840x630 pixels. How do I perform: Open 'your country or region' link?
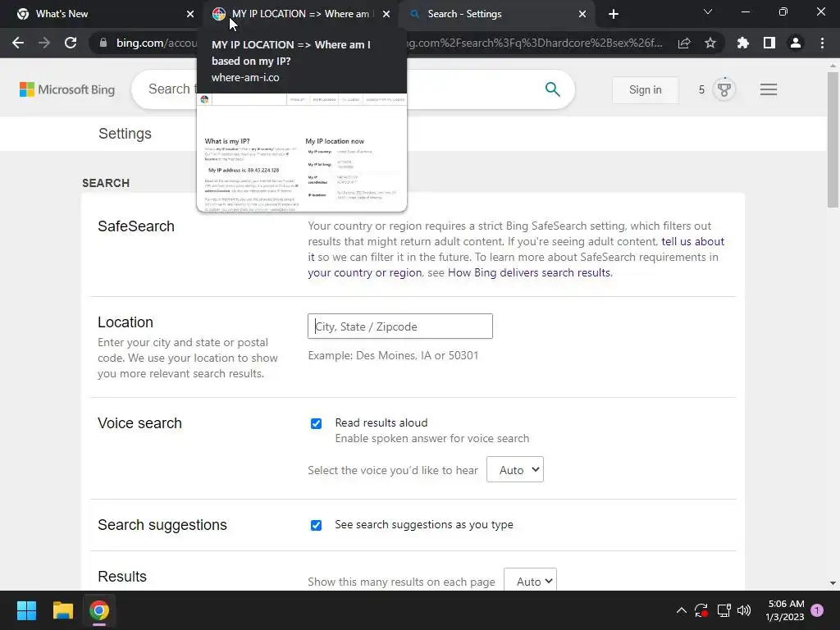(364, 272)
